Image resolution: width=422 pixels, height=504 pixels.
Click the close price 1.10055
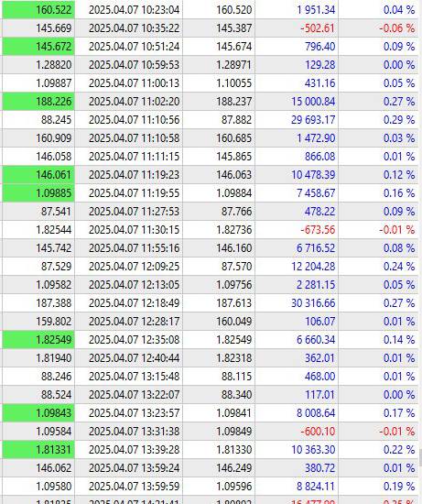click(x=233, y=82)
